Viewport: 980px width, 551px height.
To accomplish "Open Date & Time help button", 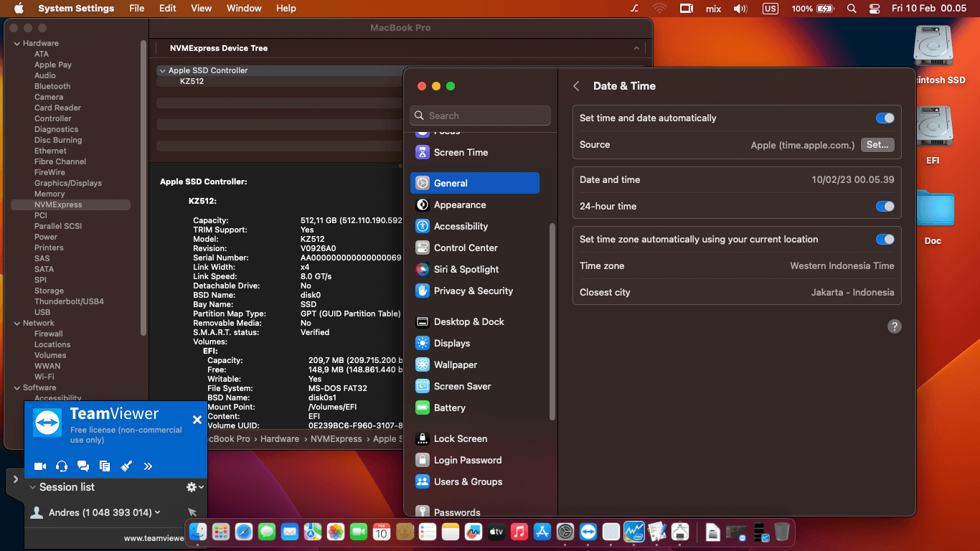I will [x=894, y=326].
